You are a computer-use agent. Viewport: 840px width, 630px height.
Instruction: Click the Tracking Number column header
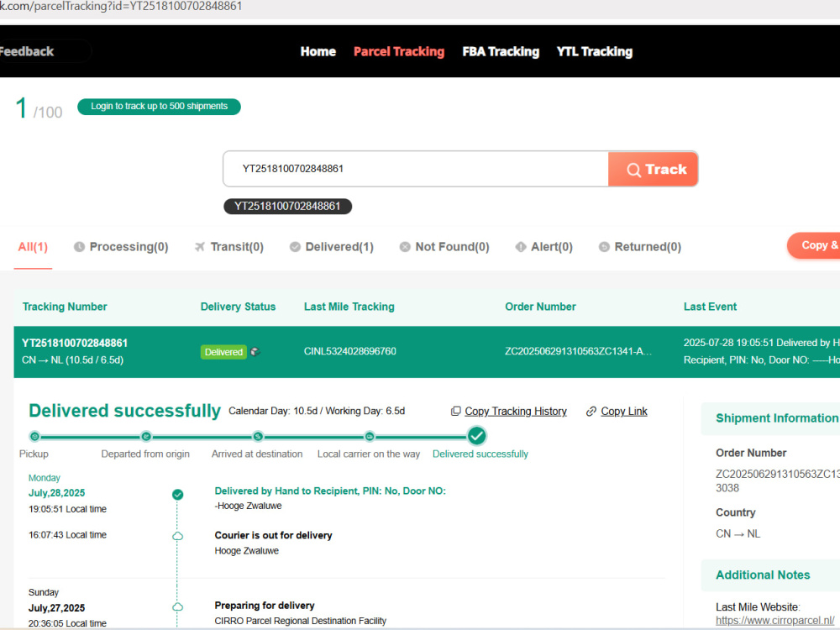point(65,307)
